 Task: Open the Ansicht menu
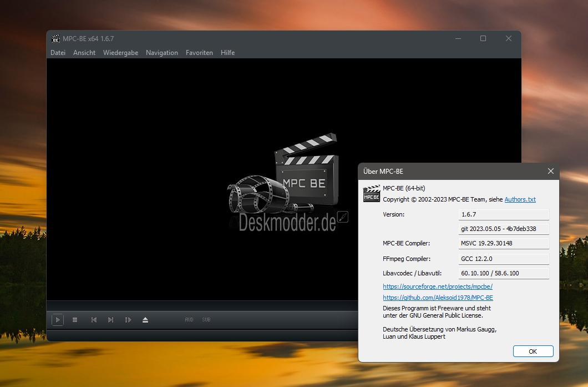pyautogui.click(x=84, y=53)
